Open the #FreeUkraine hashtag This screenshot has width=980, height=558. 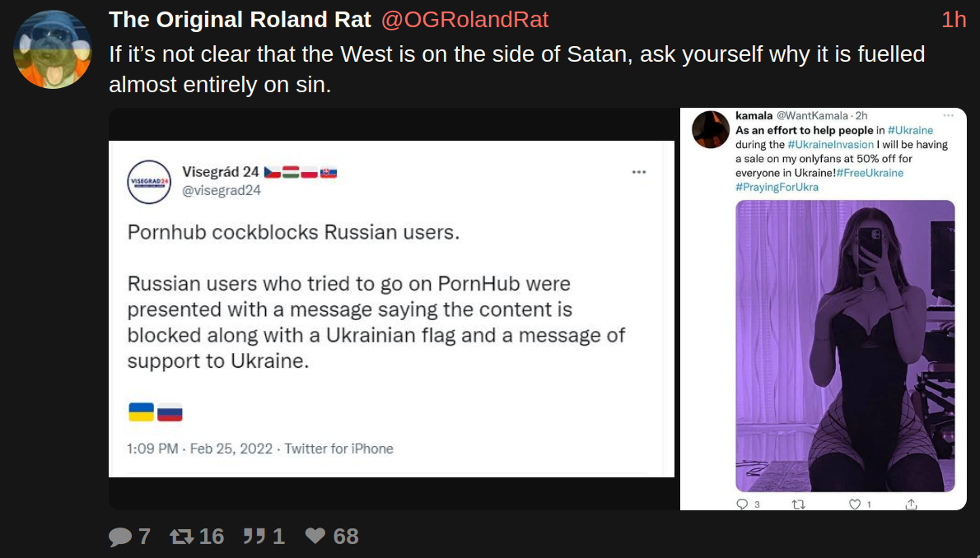(870, 173)
